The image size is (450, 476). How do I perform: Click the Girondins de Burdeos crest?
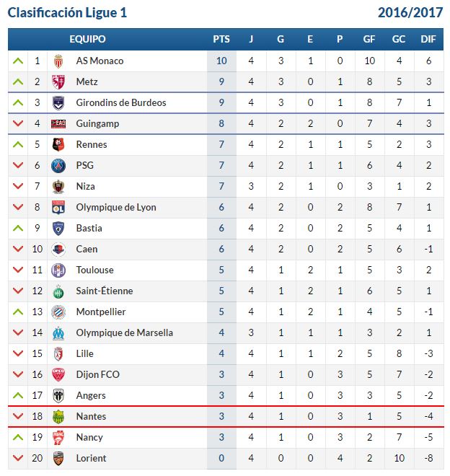coord(58,103)
